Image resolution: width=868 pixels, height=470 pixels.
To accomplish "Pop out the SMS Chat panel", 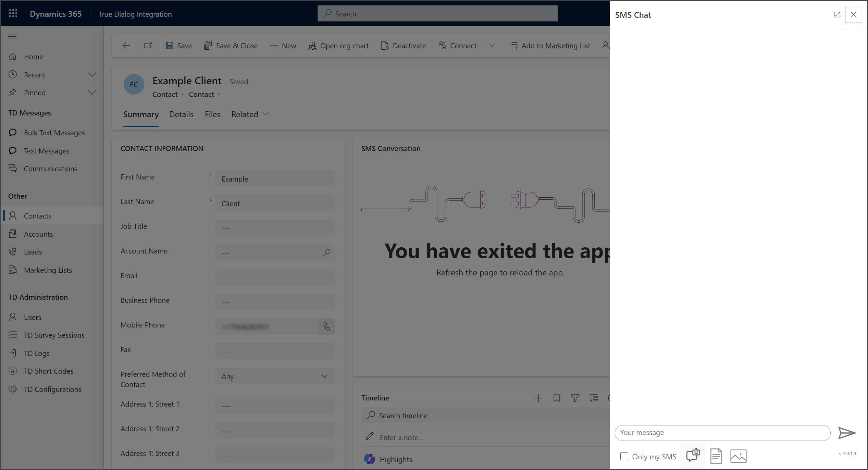I will click(x=837, y=15).
